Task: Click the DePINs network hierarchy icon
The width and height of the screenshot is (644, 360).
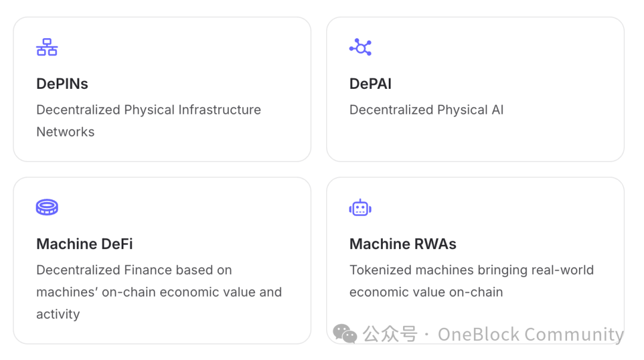Action: pos(47,47)
